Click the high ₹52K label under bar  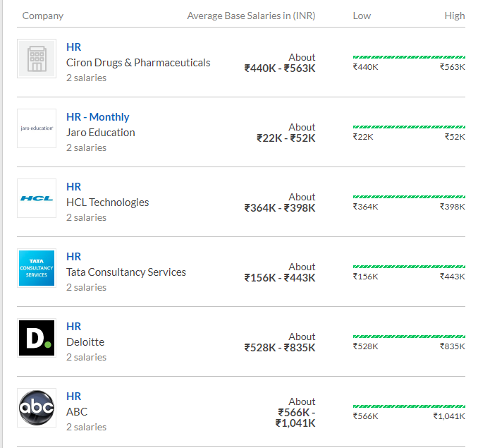(x=455, y=137)
